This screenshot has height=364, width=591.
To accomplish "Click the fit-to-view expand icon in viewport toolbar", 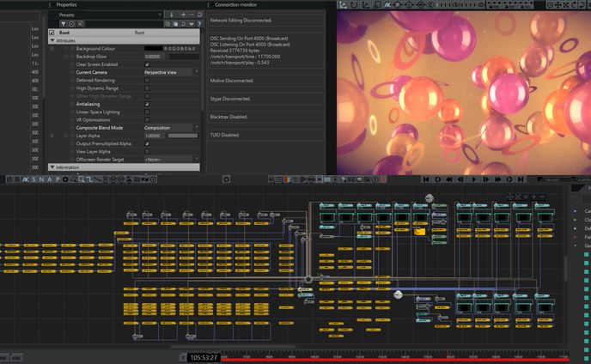I will [566, 5].
